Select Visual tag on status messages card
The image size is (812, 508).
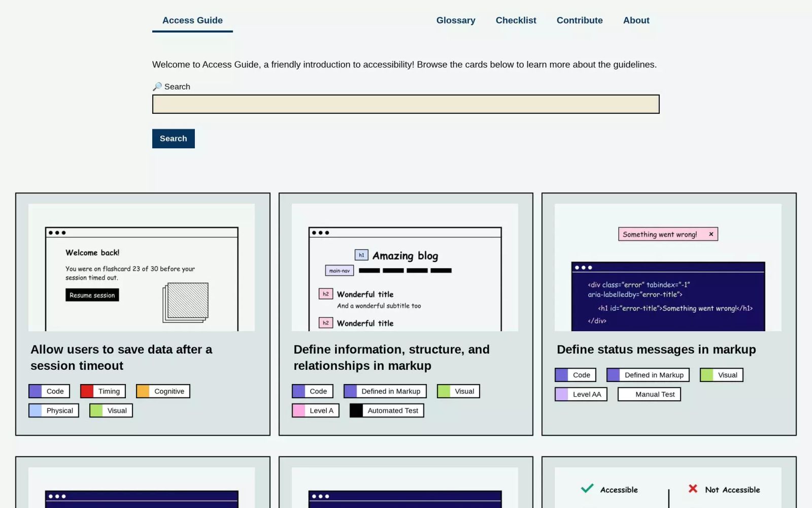(x=722, y=375)
